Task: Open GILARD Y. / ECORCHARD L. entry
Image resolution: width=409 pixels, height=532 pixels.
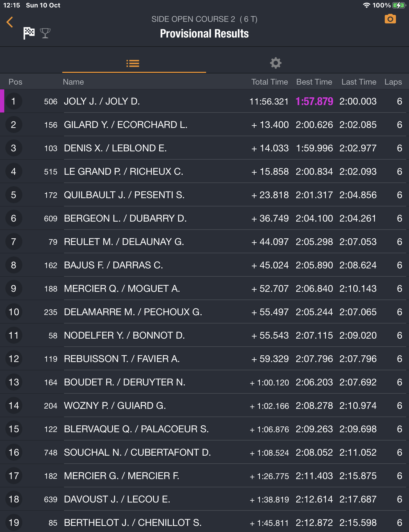Action: (x=126, y=125)
